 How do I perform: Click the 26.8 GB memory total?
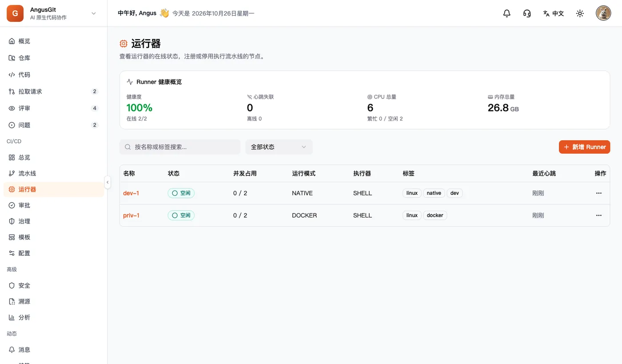[x=503, y=107]
